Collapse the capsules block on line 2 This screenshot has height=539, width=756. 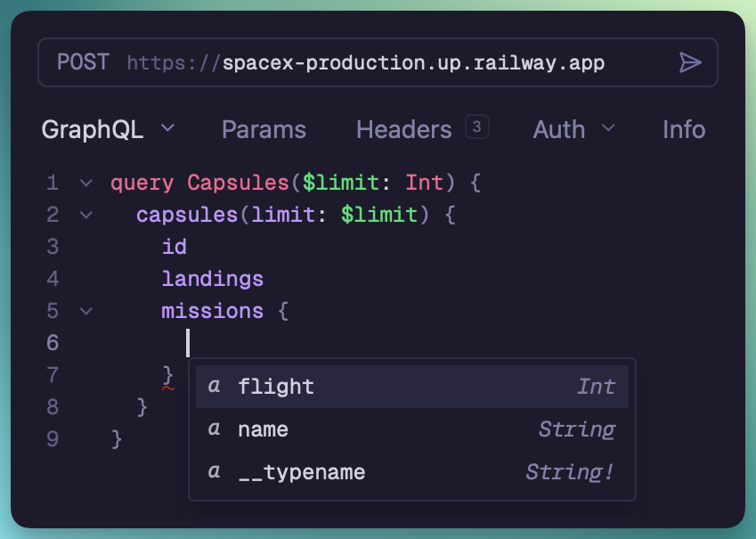(x=85, y=215)
